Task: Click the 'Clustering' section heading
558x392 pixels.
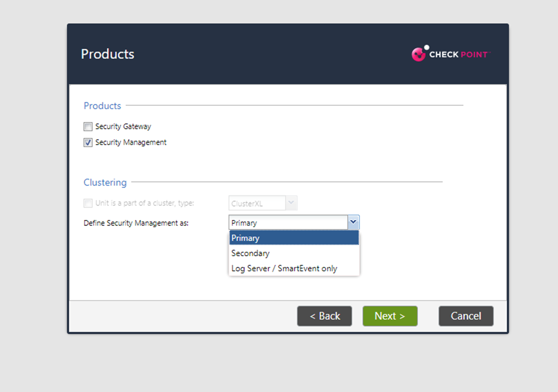Action: [105, 182]
